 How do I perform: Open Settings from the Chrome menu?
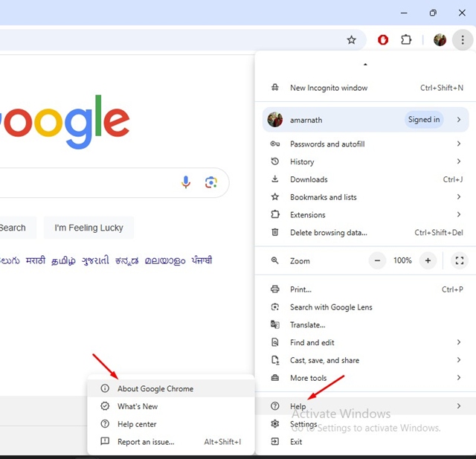[x=365, y=424]
